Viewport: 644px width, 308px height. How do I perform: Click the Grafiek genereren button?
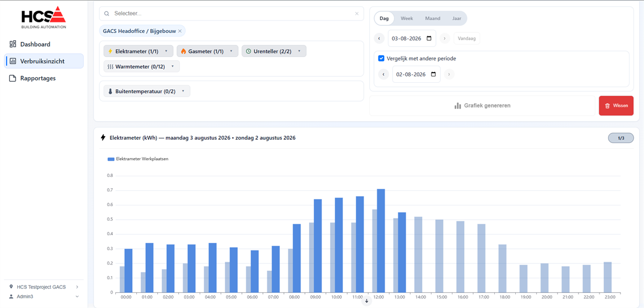(x=482, y=105)
